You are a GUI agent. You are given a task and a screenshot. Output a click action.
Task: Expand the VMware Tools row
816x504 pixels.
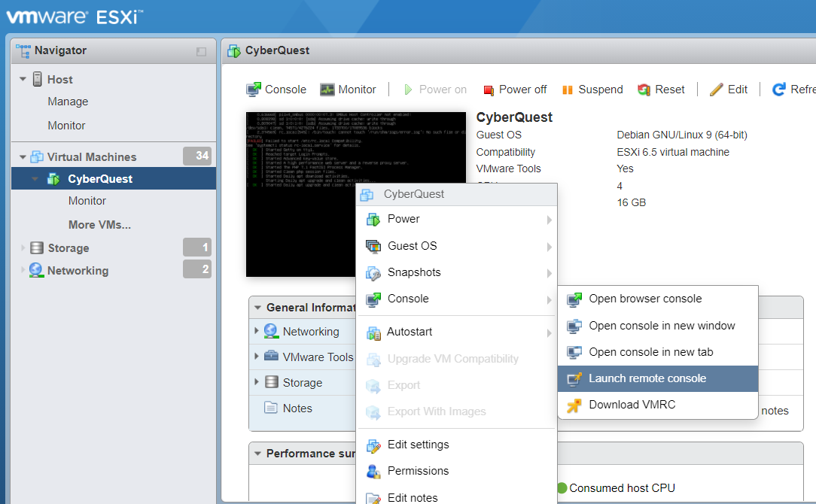(257, 356)
